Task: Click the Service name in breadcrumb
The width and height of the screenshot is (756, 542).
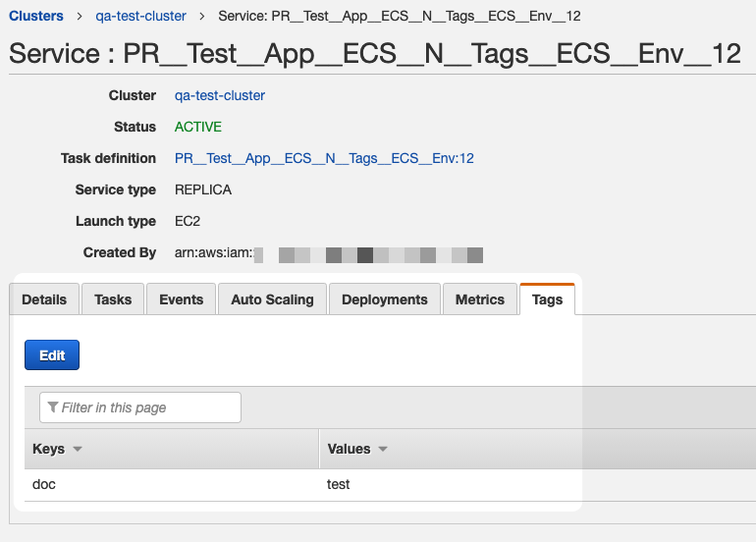Action: pyautogui.click(x=400, y=16)
